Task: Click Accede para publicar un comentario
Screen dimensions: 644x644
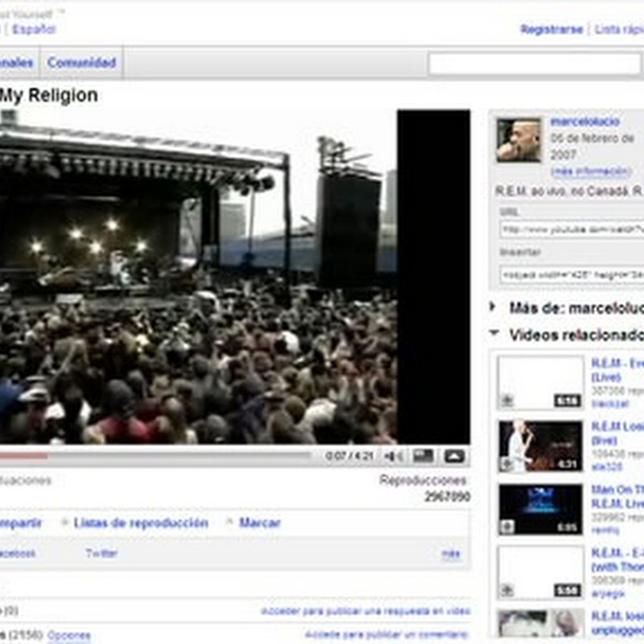Action: [387, 634]
